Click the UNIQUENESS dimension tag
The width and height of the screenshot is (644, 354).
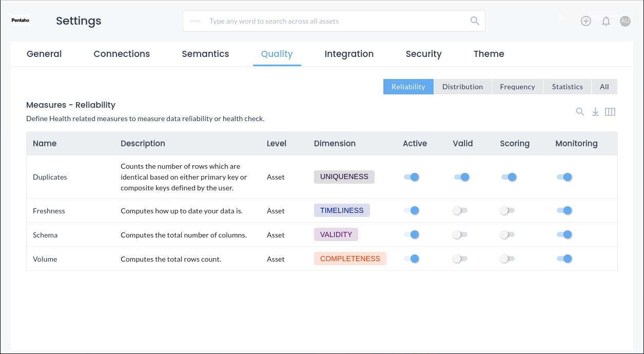[x=344, y=177]
